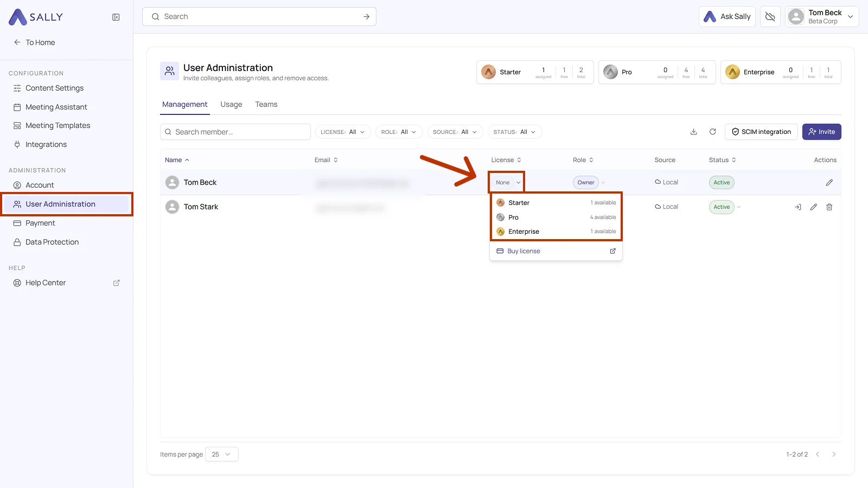
Task: Open Content Settings
Action: point(54,88)
